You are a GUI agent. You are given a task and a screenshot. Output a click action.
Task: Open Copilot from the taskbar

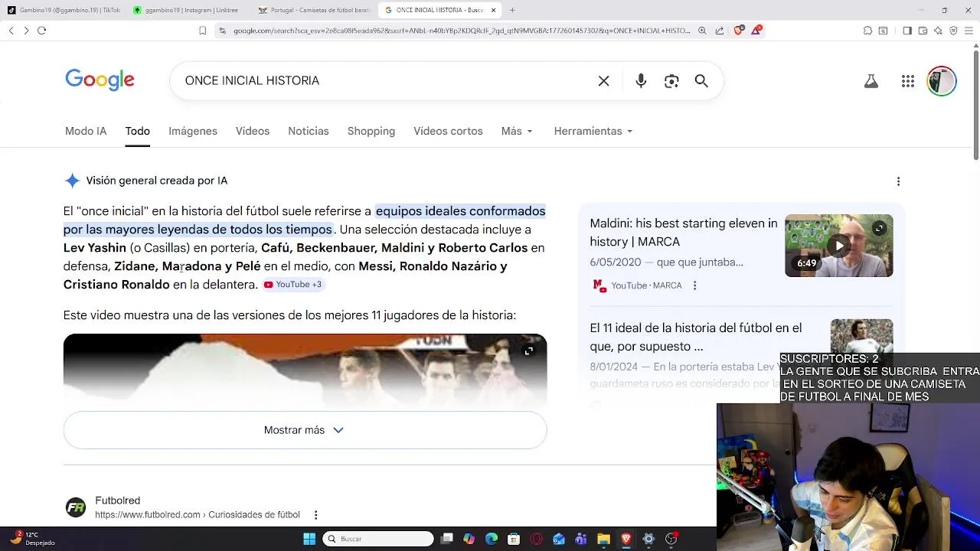(469, 539)
